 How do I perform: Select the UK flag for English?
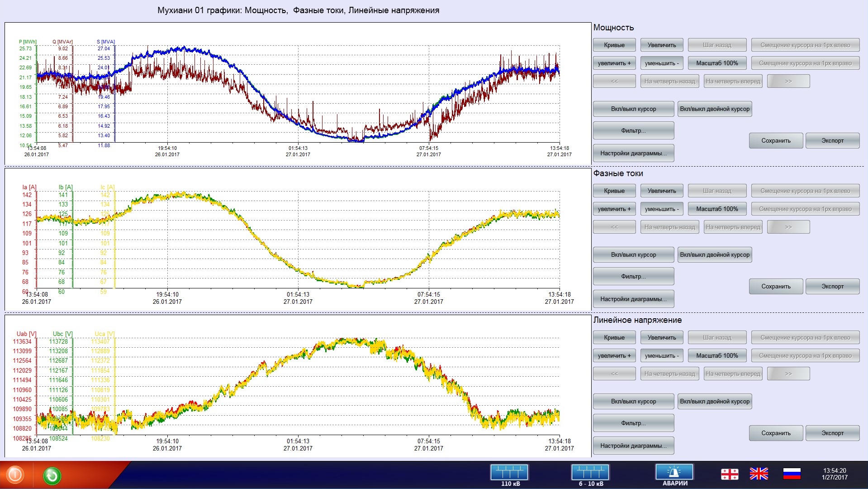pos(759,474)
